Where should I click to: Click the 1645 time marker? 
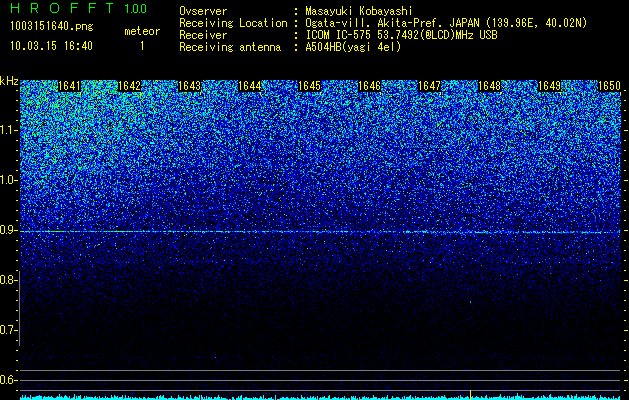click(310, 86)
